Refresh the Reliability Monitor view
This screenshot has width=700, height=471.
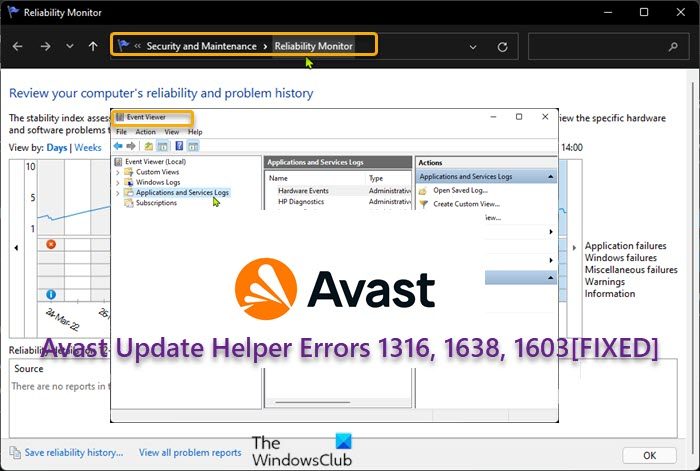pyautogui.click(x=502, y=47)
